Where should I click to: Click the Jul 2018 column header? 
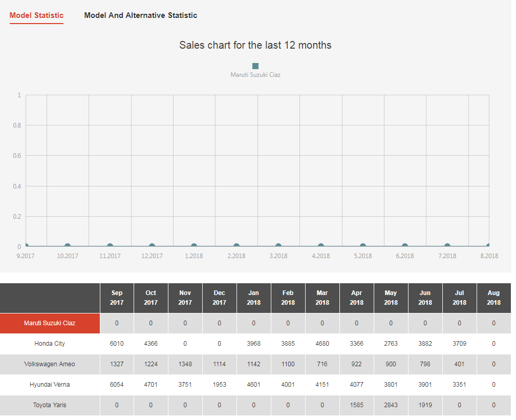pos(459,298)
